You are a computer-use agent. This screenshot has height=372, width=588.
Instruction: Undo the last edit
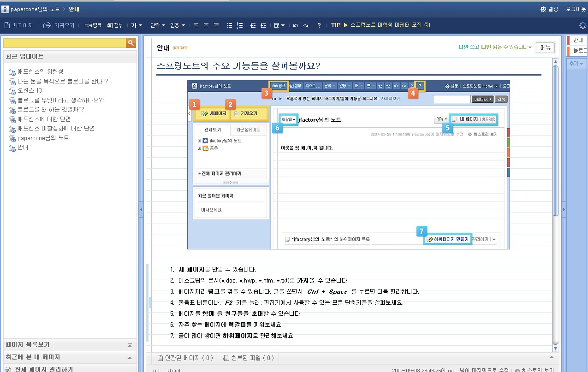(296, 25)
